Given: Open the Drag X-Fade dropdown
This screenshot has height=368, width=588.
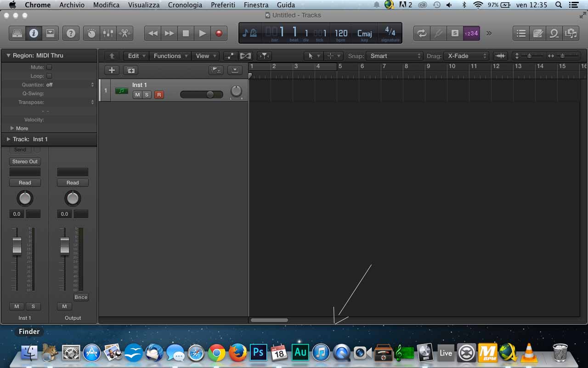Looking at the screenshot, I should coord(466,56).
